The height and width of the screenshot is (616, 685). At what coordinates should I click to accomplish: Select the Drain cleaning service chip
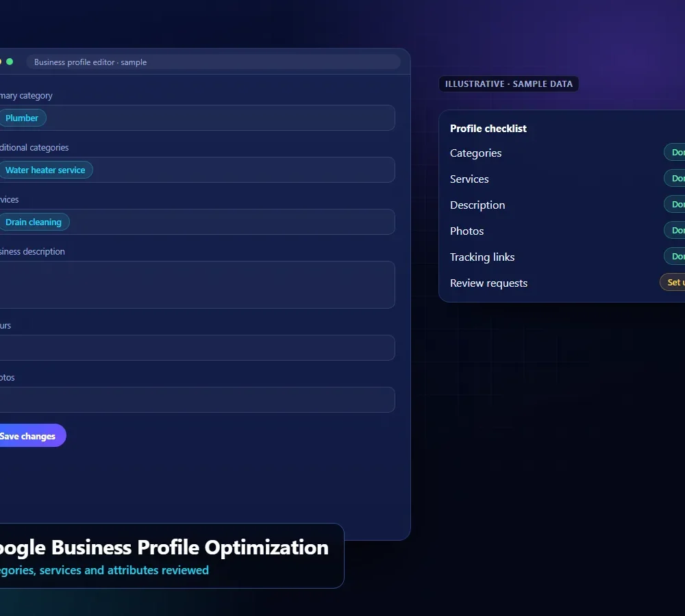point(34,222)
